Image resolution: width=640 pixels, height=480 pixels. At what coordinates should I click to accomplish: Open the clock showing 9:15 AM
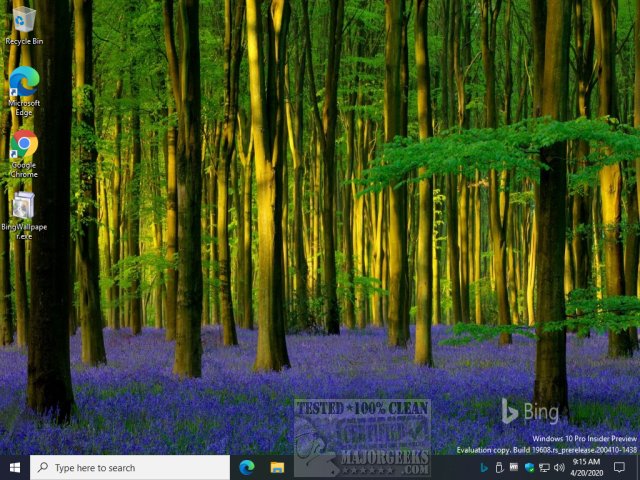[587, 467]
